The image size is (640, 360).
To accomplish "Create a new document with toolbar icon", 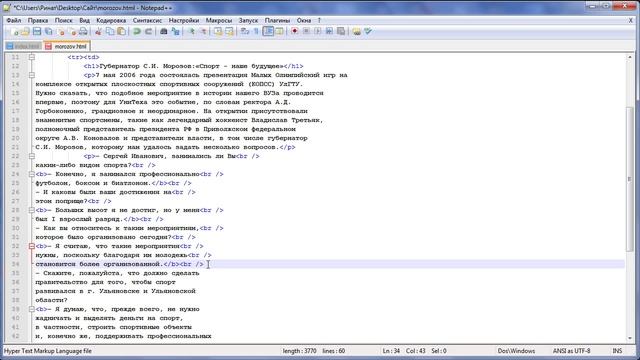I will (x=15, y=32).
